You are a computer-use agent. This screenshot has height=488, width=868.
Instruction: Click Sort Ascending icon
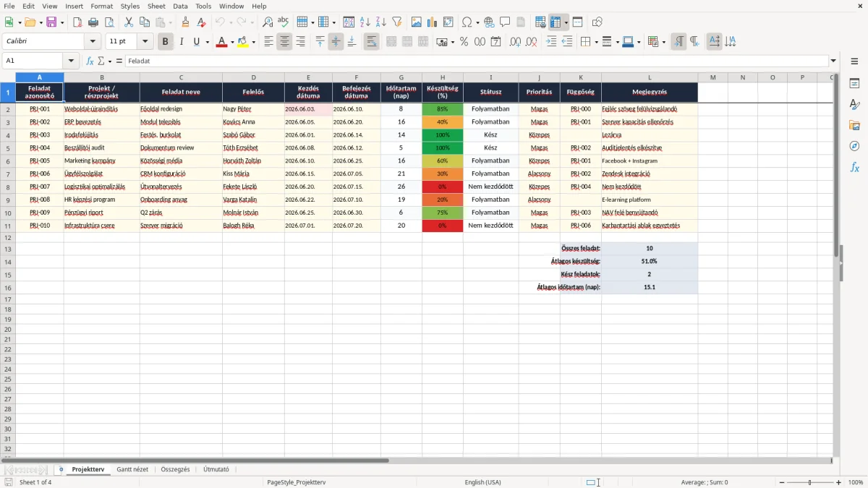[365, 22]
